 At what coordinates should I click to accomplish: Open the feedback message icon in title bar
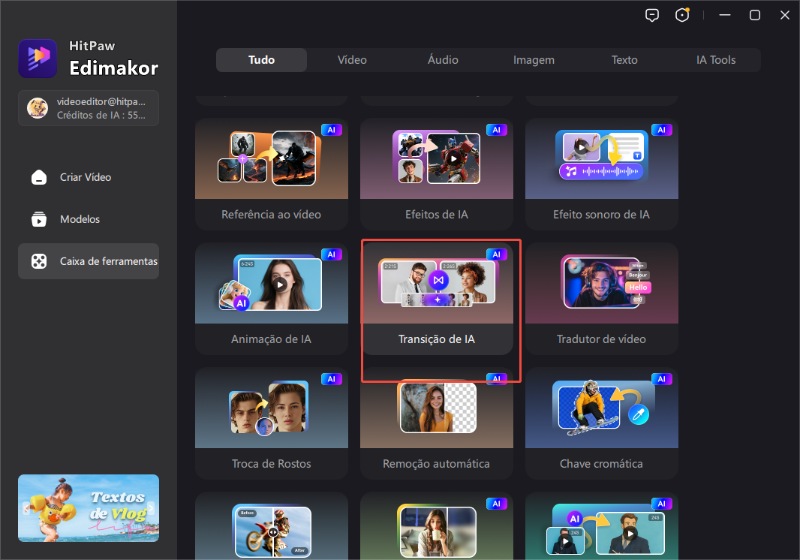652,15
